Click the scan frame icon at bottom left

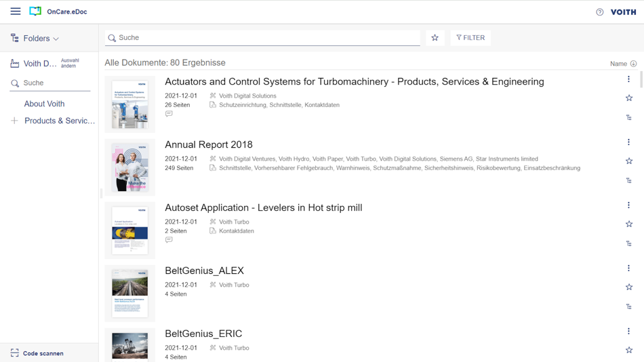coord(15,353)
